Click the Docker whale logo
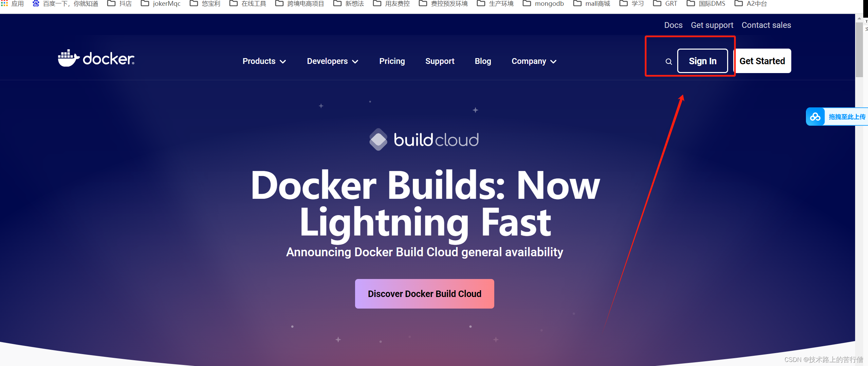This screenshot has height=366, width=868. [x=96, y=58]
